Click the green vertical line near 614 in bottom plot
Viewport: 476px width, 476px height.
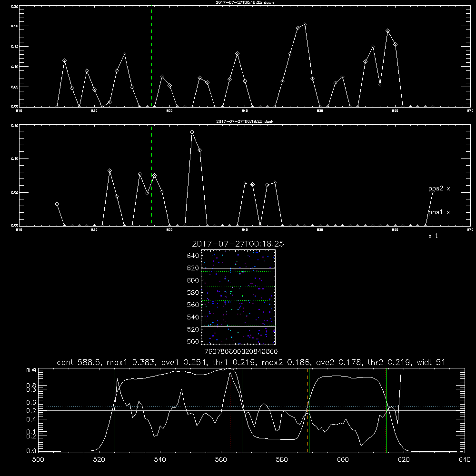(x=386, y=410)
